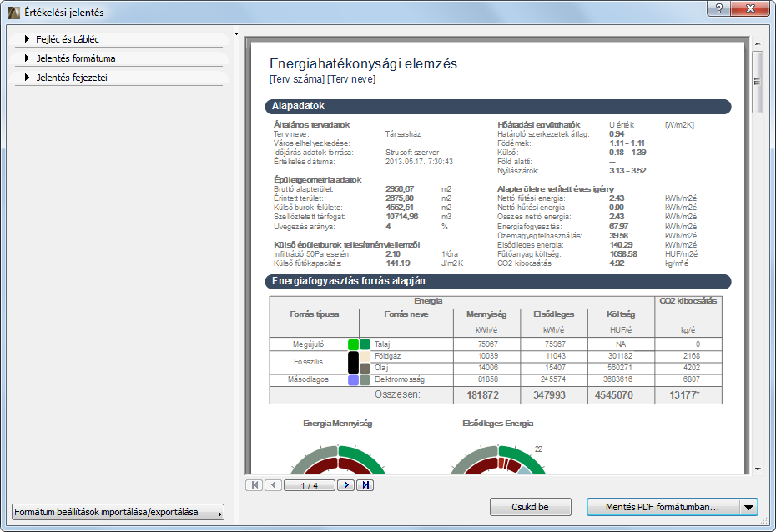The image size is (776, 532).
Task: Click the preview scrollbar down arrow
Action: click(758, 469)
